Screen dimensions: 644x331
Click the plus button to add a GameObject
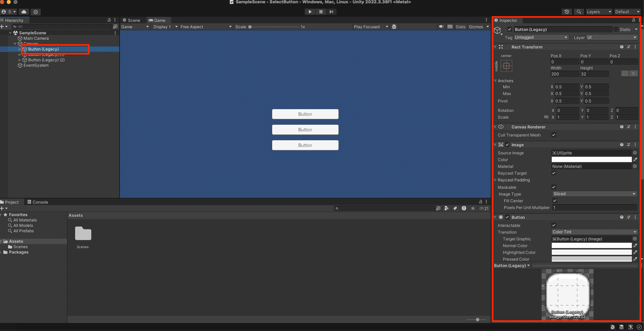[x=4, y=26]
